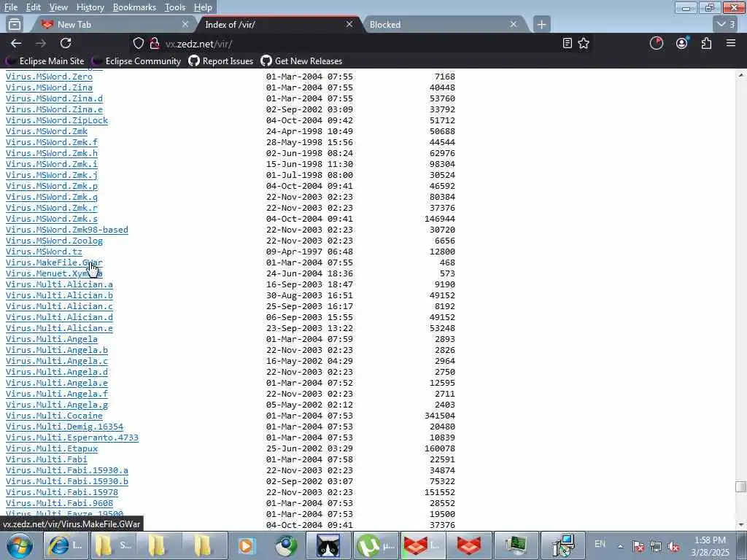Expand the list all tabs dropdown
The width and height of the screenshot is (747, 560).
(726, 24)
